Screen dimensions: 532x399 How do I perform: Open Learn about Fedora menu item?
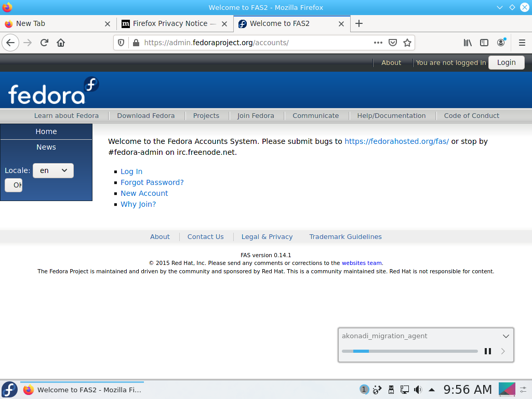pos(66,116)
